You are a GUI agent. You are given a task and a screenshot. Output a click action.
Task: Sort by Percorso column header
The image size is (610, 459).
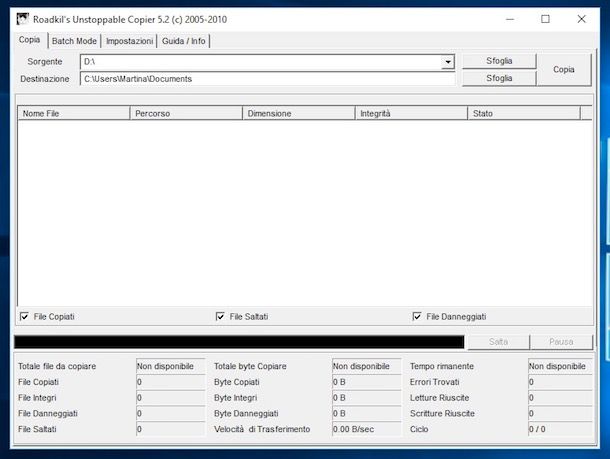186,113
